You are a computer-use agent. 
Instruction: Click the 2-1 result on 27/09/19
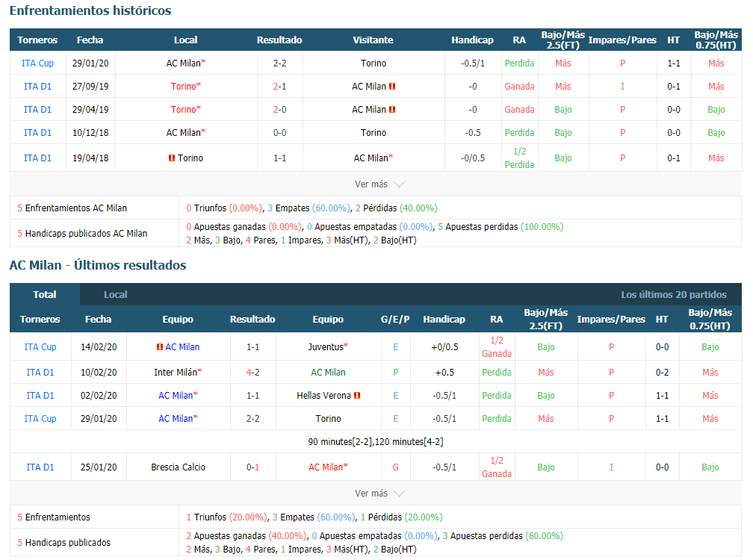279,87
